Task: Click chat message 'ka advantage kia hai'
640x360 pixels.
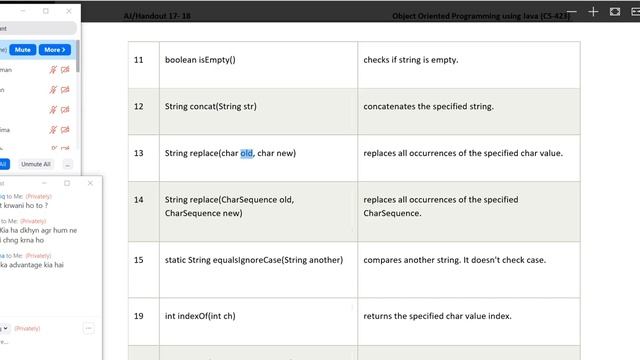Action: [32, 265]
